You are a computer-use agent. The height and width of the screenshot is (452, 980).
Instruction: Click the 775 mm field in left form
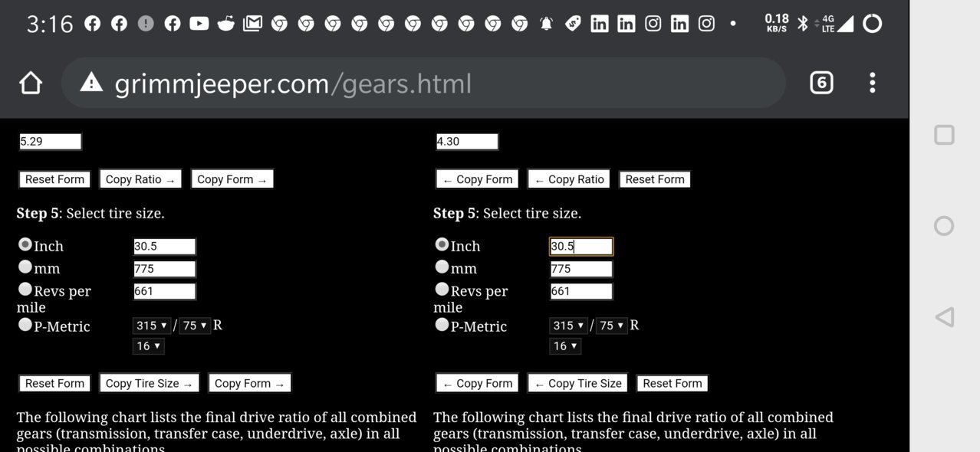point(164,268)
